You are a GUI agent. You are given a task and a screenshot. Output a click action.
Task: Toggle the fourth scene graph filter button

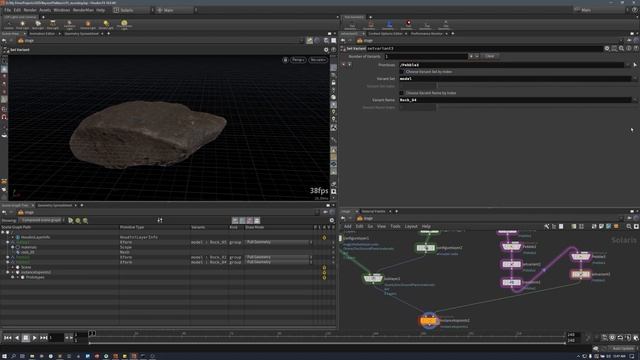[x=257, y=220]
